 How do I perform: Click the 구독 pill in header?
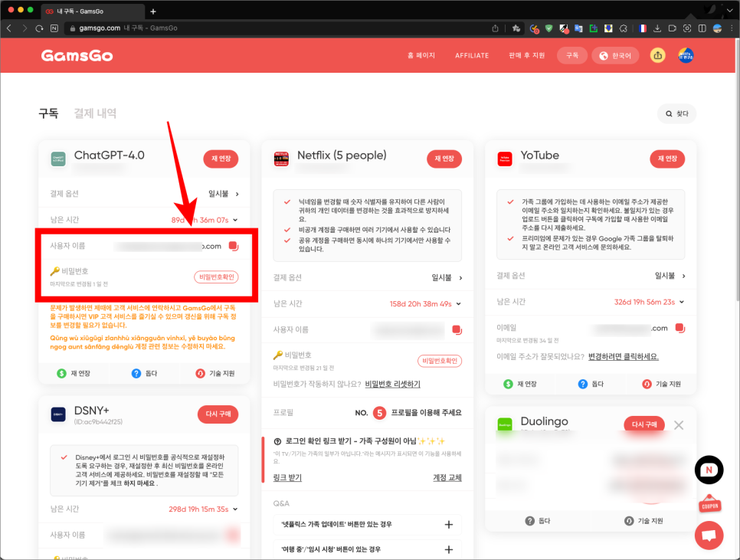pos(572,55)
